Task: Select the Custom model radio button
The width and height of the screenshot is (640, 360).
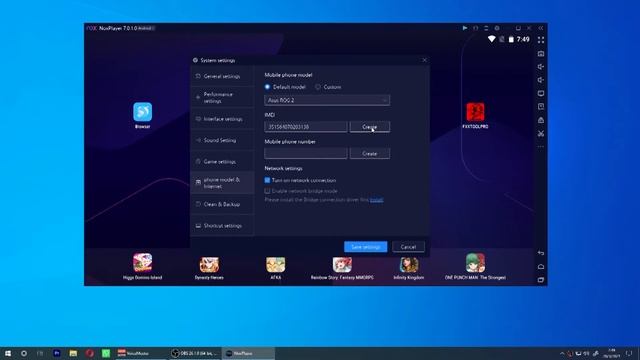Action: tap(318, 87)
